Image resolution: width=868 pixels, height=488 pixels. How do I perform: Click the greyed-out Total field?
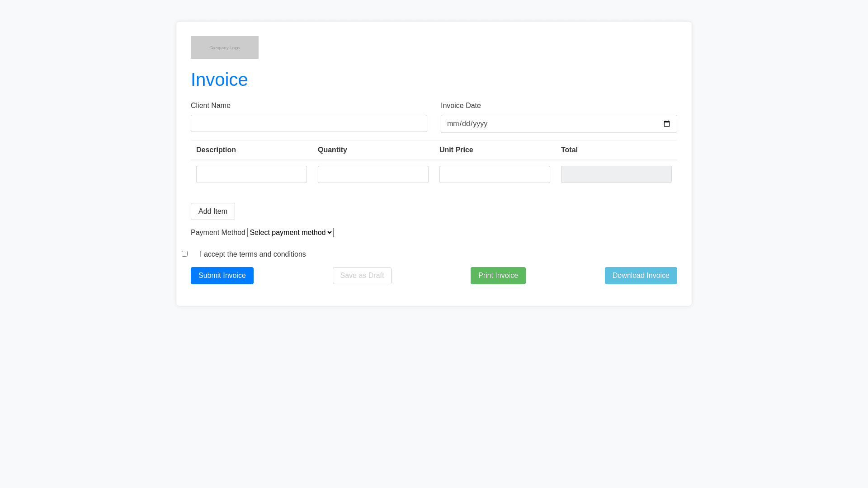pyautogui.click(x=616, y=174)
